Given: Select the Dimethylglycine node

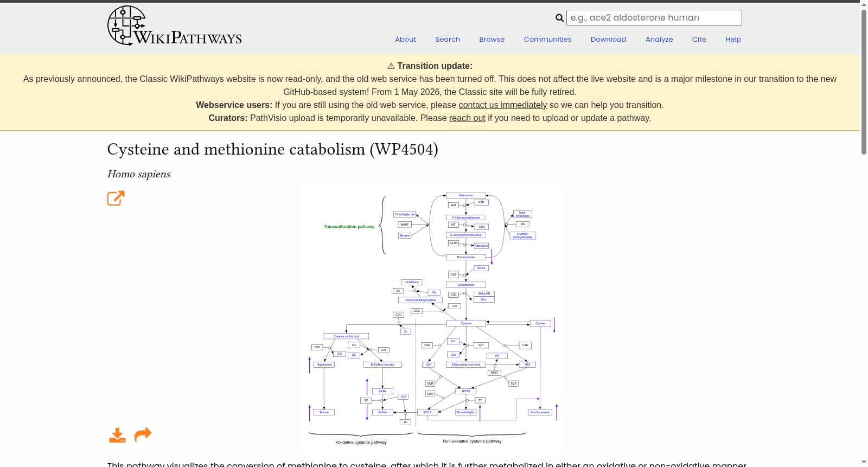Looking at the screenshot, I should pos(405,214).
